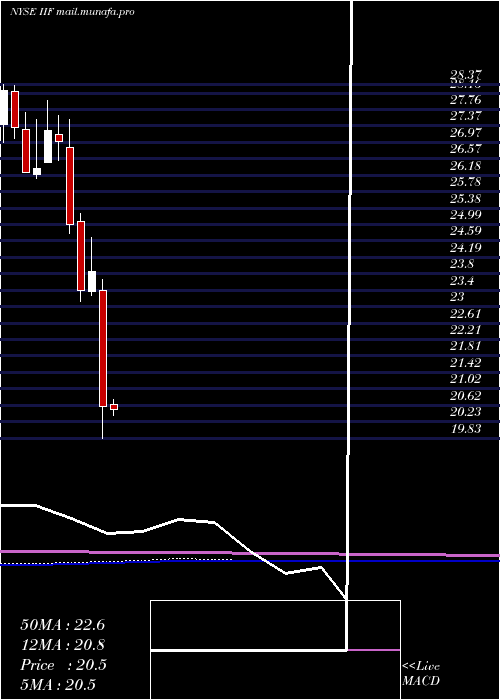
Task: Select the 24.59 price label
Action: point(465,231)
